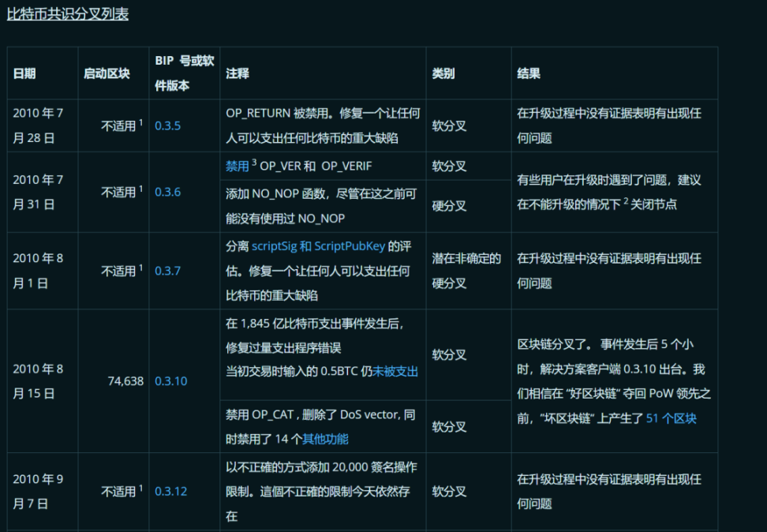
Task: Follow the 未被支出 link
Action: (x=395, y=372)
